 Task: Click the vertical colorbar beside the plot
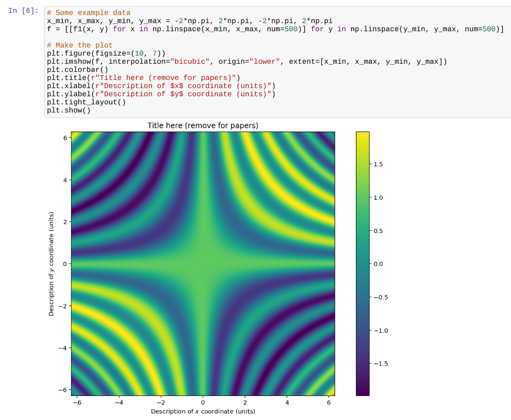coord(362,263)
